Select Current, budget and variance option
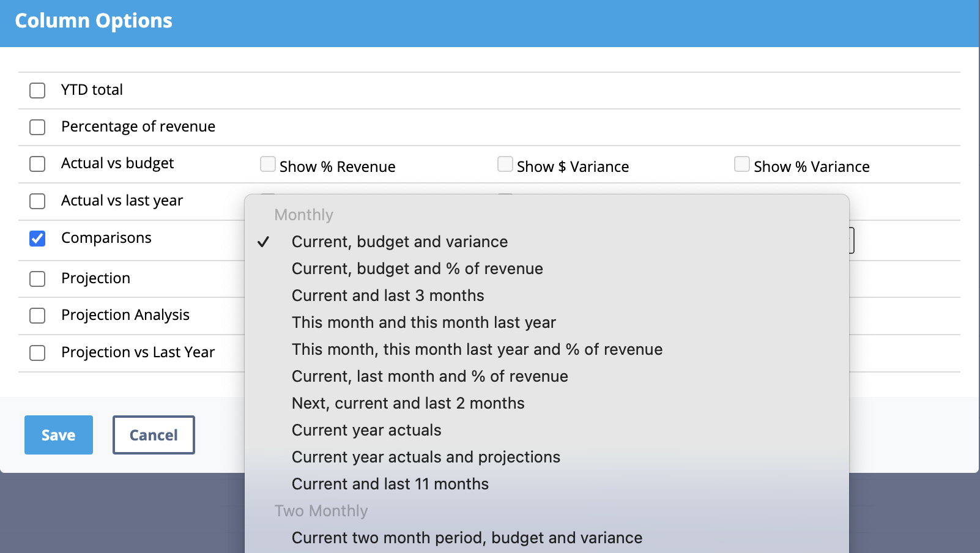980x553 pixels. [x=399, y=242]
